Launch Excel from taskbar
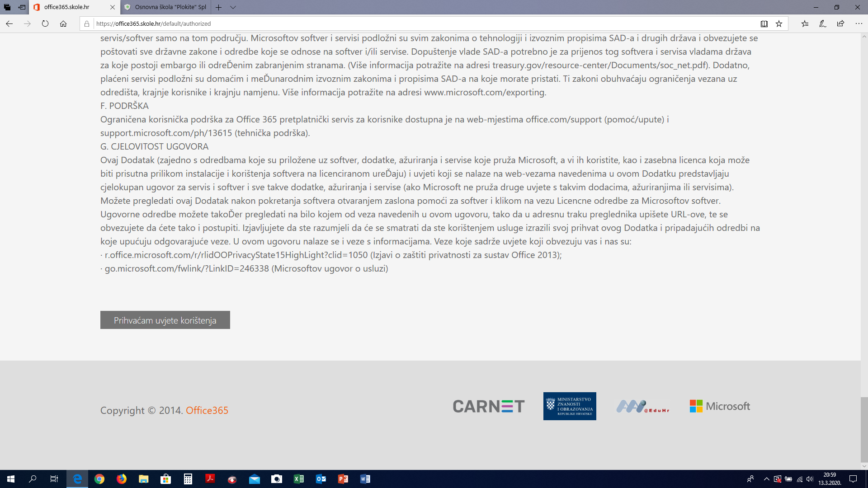 (299, 479)
